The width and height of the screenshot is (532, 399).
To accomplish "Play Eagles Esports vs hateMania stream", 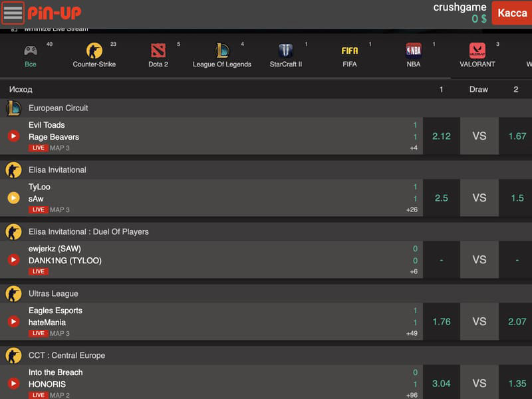I will pyautogui.click(x=13, y=321).
